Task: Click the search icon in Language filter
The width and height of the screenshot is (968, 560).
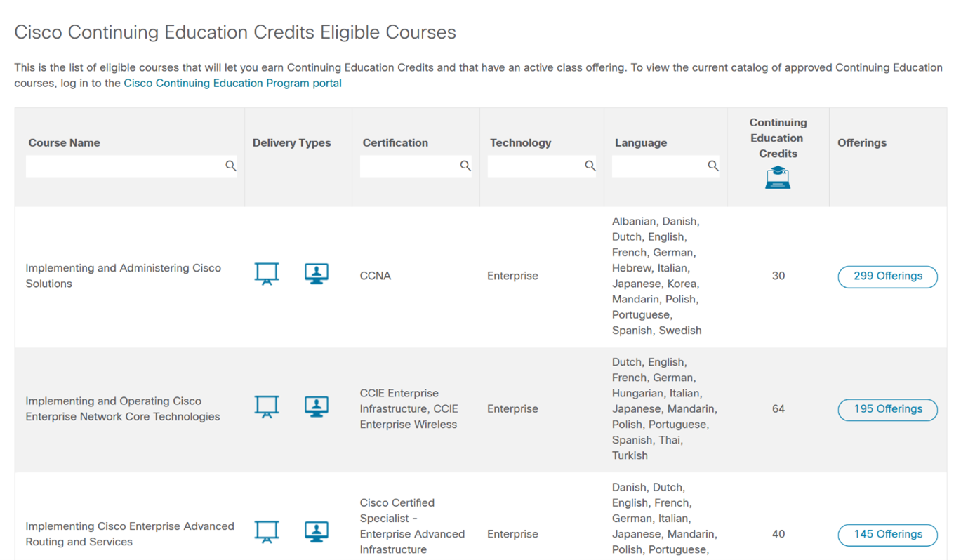Action: point(713,166)
